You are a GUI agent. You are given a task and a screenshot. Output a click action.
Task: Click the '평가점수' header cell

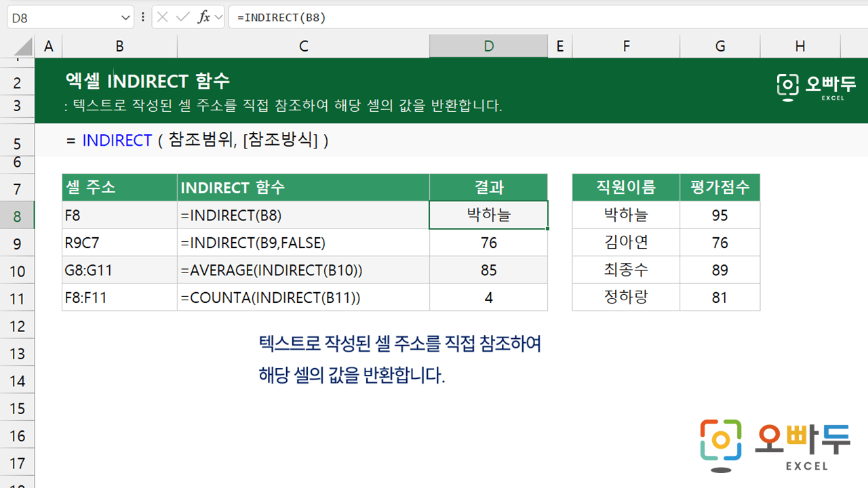click(719, 188)
